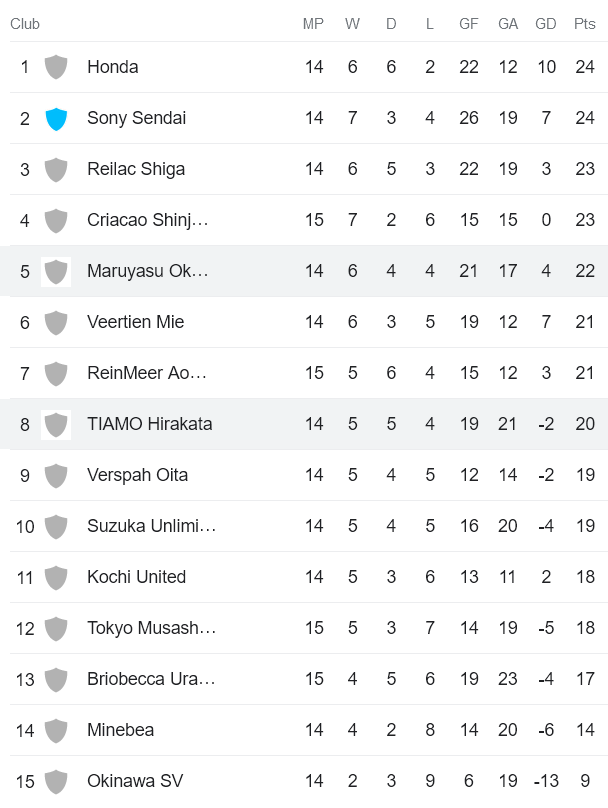Select the Criacao Shinjuku team name
Image resolution: width=608 pixels, height=808 pixels.
click(x=147, y=220)
